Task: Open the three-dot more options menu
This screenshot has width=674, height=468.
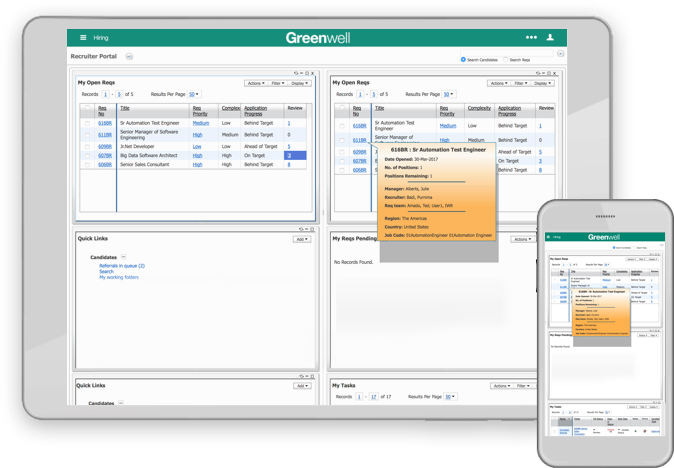Action: point(531,37)
